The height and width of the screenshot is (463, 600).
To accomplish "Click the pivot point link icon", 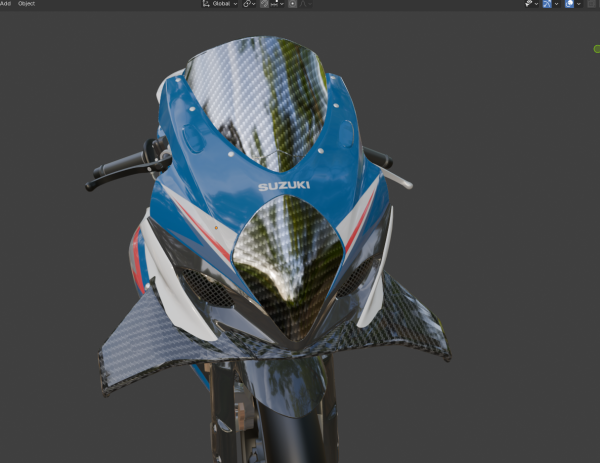I will click(247, 4).
